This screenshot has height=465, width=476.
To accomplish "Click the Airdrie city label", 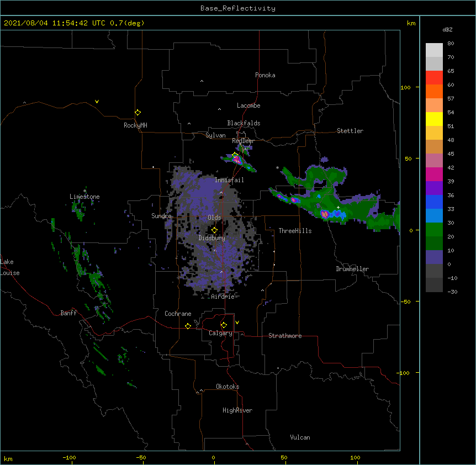I will [x=223, y=297].
